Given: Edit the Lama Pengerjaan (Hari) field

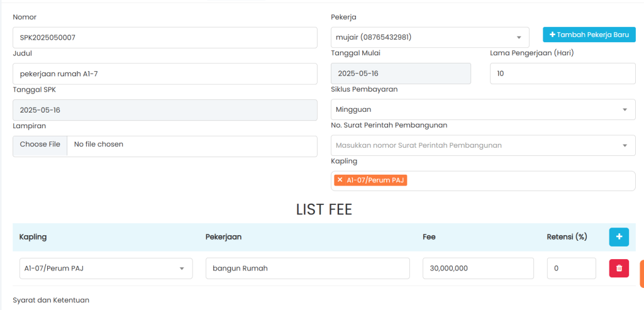Looking at the screenshot, I should point(562,74).
